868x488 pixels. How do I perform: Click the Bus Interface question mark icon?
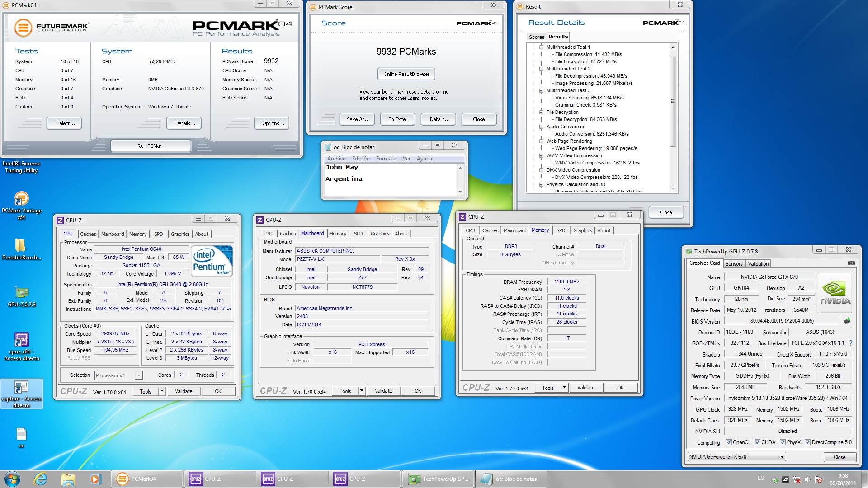(x=851, y=343)
